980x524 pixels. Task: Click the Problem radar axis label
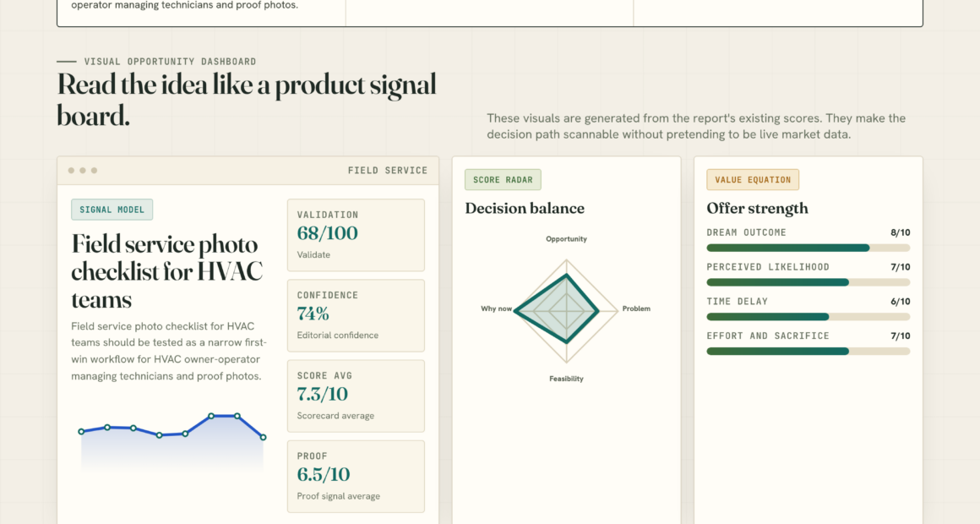[x=636, y=308]
